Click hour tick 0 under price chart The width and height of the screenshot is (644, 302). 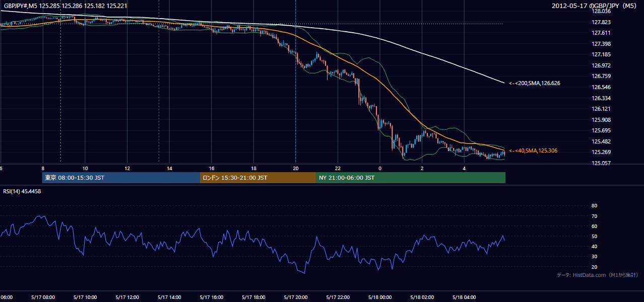click(380, 168)
